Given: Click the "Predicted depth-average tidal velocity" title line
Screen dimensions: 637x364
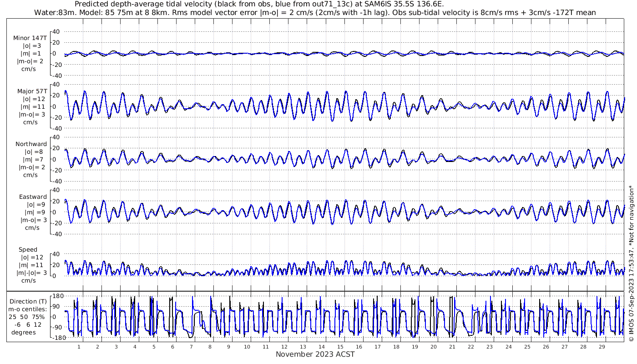Looking at the screenshot, I should [x=259, y=4].
